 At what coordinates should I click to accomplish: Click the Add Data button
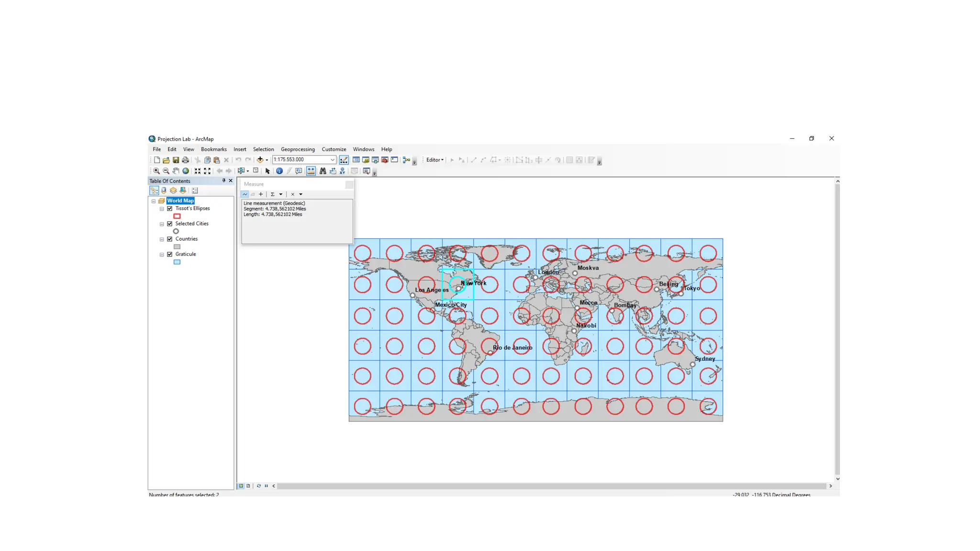point(260,160)
